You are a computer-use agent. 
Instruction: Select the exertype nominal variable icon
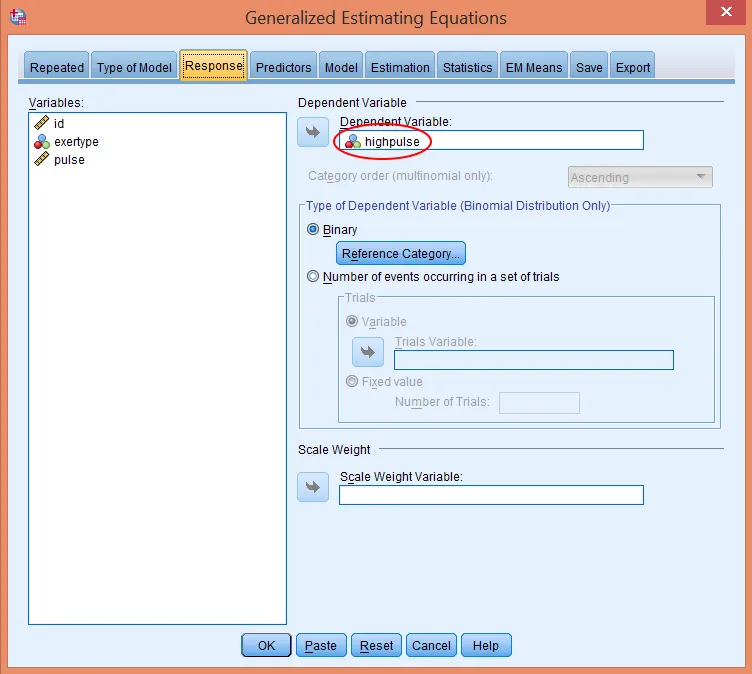tap(42, 142)
